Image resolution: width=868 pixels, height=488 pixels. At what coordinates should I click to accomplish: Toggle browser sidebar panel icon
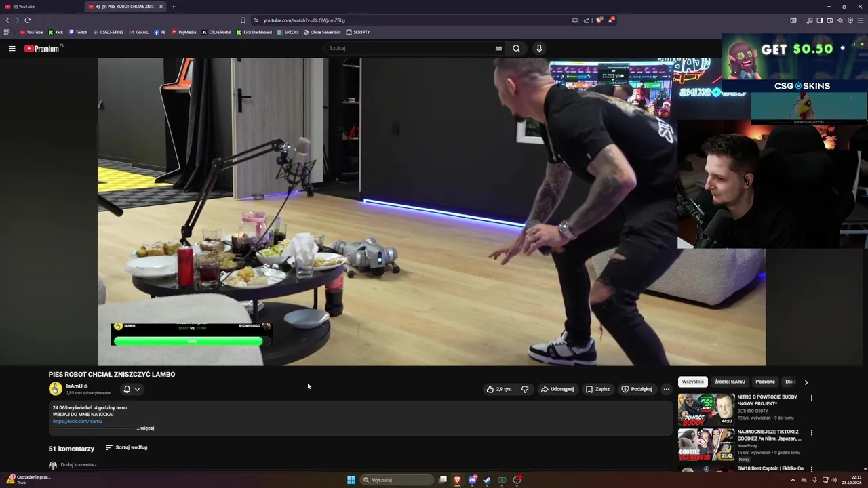coord(819,20)
